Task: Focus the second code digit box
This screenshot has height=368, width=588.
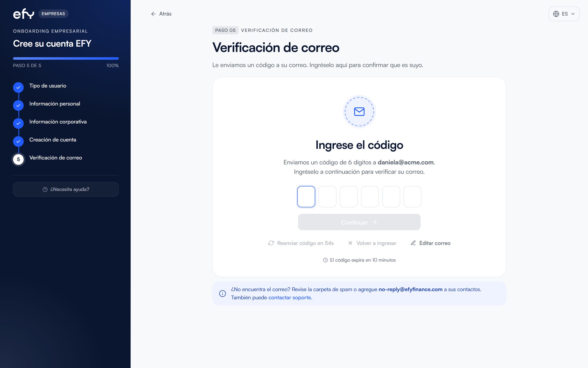Action: 327,197
